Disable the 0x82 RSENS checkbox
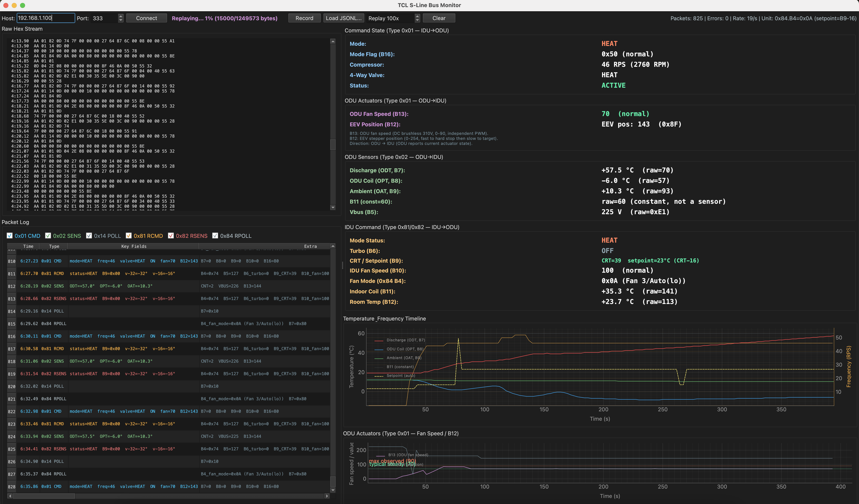 171,236
